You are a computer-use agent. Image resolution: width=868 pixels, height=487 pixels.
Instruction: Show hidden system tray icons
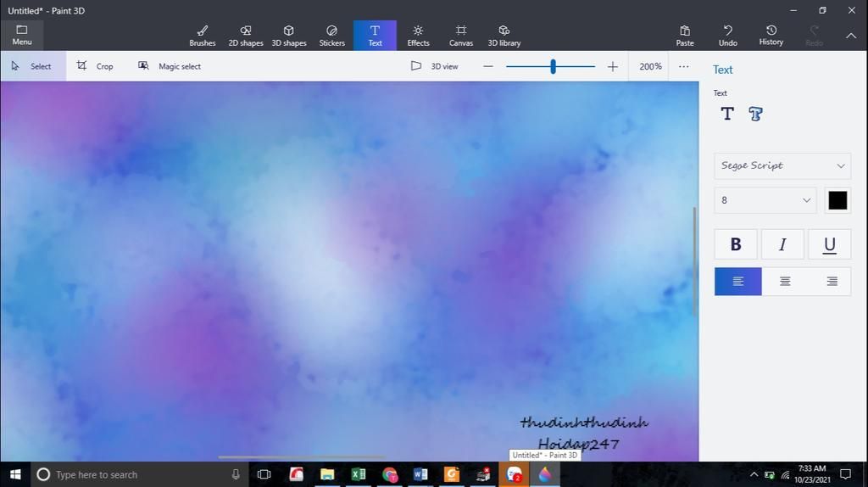[x=754, y=474]
